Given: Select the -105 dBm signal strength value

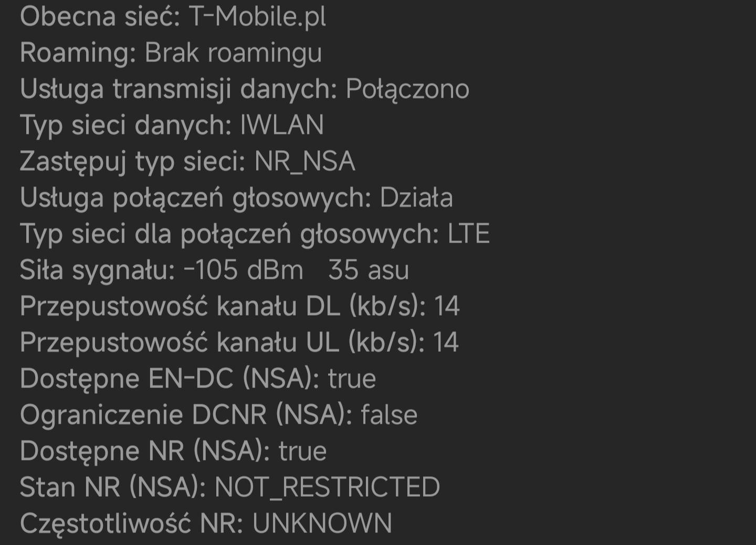Looking at the screenshot, I should coord(244,270).
